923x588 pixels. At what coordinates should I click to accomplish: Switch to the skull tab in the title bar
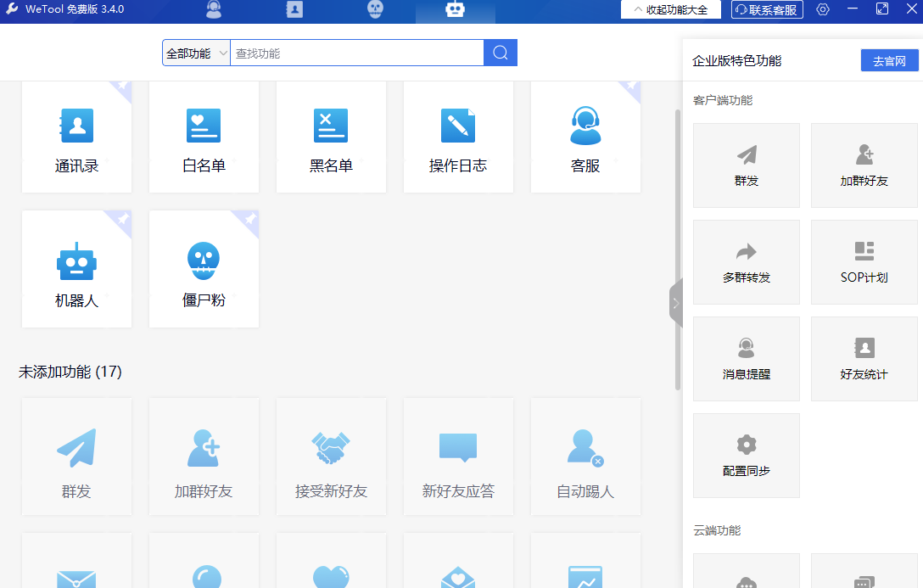coord(375,10)
